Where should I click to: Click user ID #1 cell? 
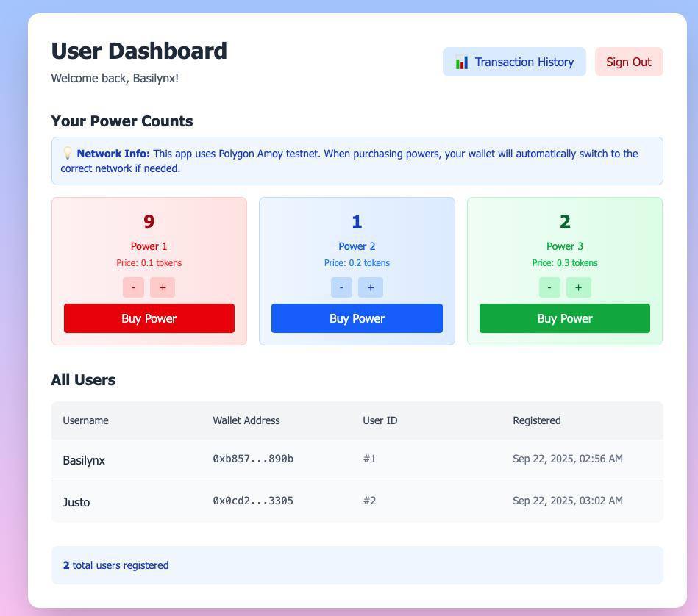pyautogui.click(x=369, y=459)
